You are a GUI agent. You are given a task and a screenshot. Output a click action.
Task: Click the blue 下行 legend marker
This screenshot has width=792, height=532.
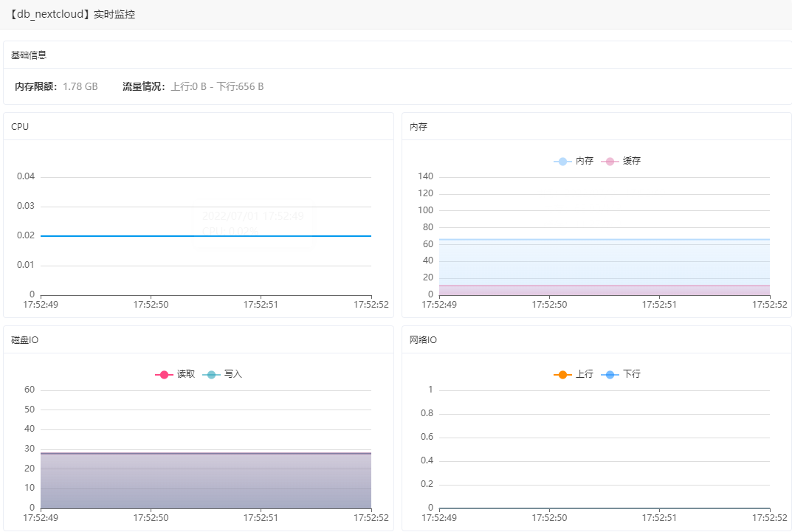tap(610, 375)
